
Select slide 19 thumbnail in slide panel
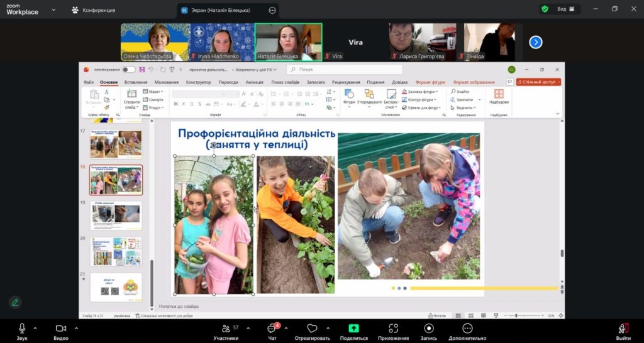tap(116, 215)
